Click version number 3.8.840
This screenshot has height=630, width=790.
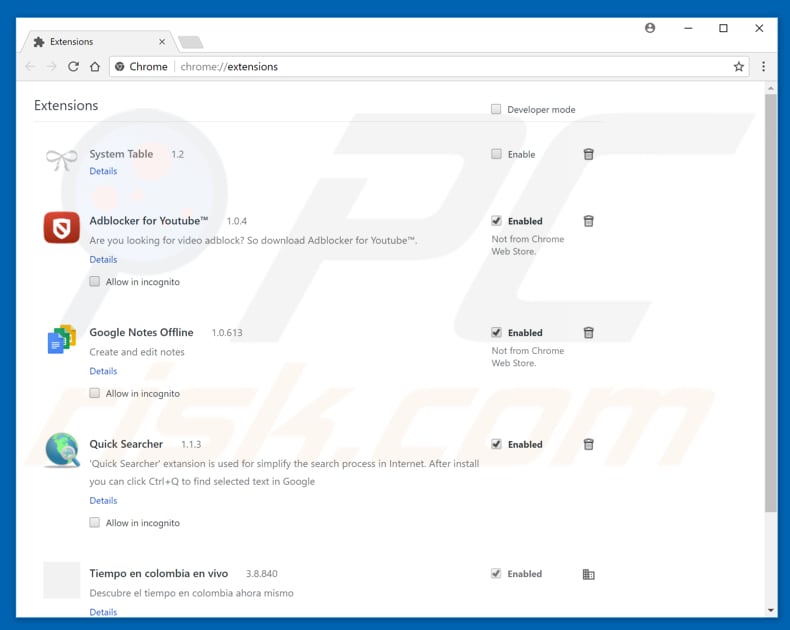click(261, 574)
